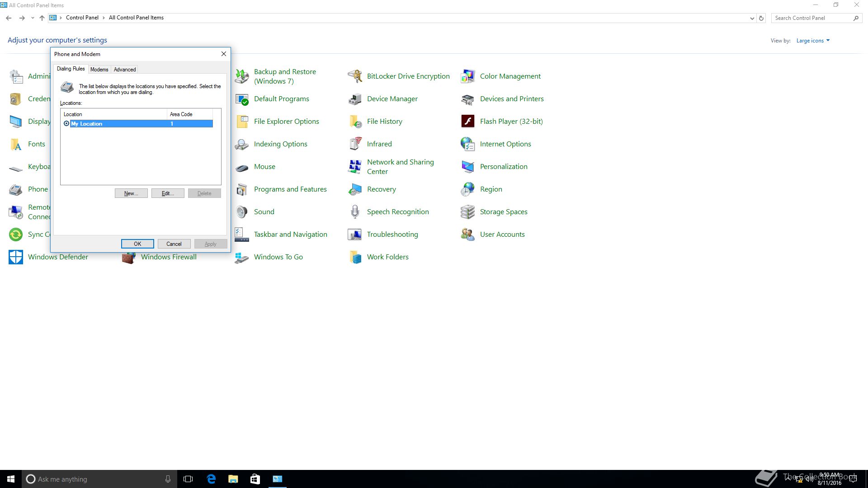Switch to the Modems tab

coord(99,70)
